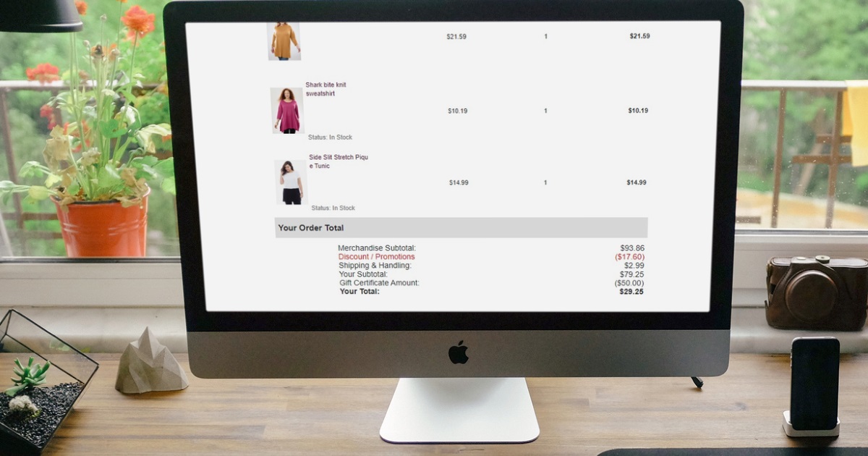
Task: Open the magenta sweatshirt product image
Action: click(287, 111)
